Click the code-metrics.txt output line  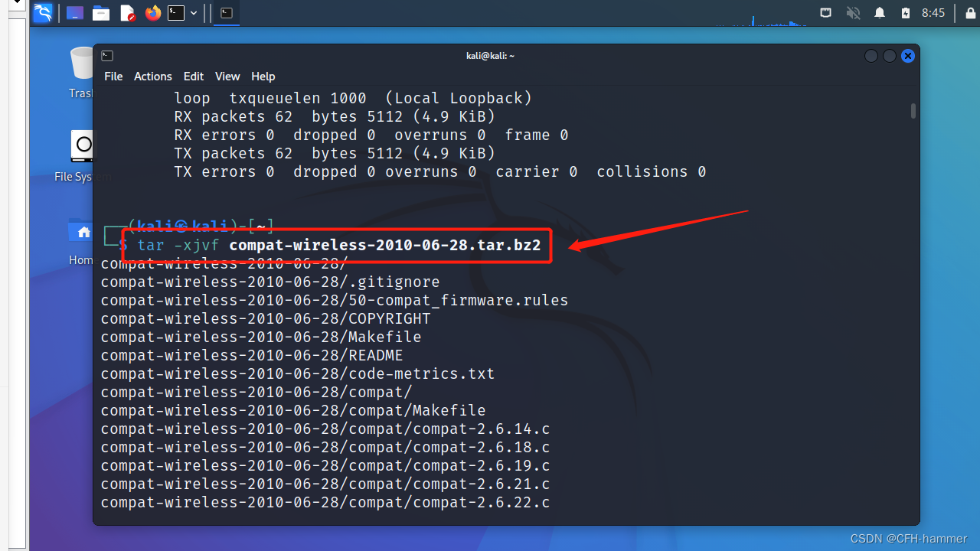(x=298, y=373)
